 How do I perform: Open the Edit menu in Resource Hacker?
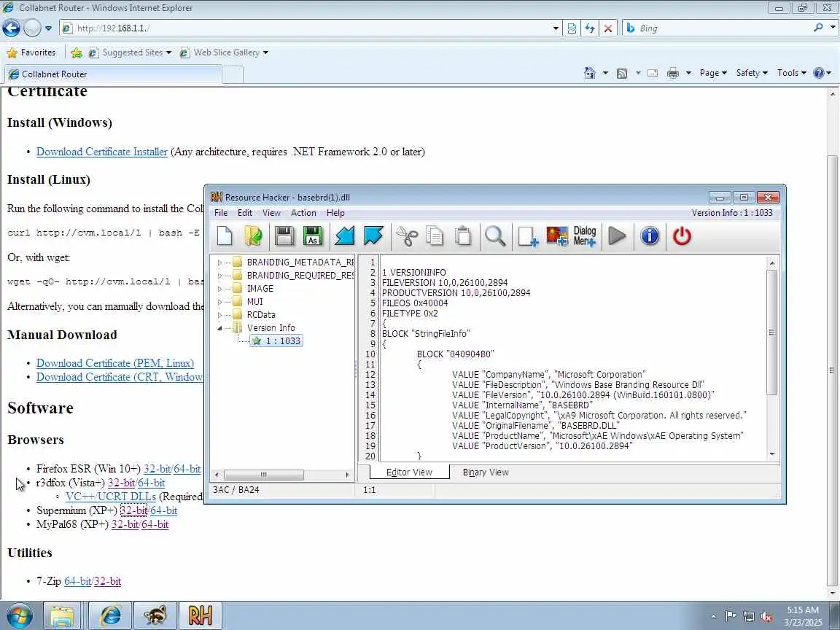245,213
